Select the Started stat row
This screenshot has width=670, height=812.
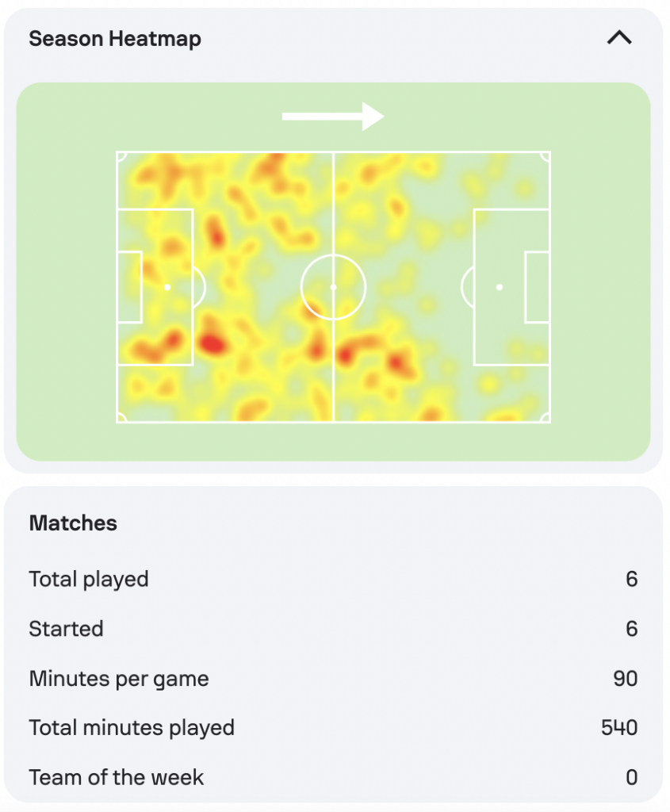pos(334,629)
